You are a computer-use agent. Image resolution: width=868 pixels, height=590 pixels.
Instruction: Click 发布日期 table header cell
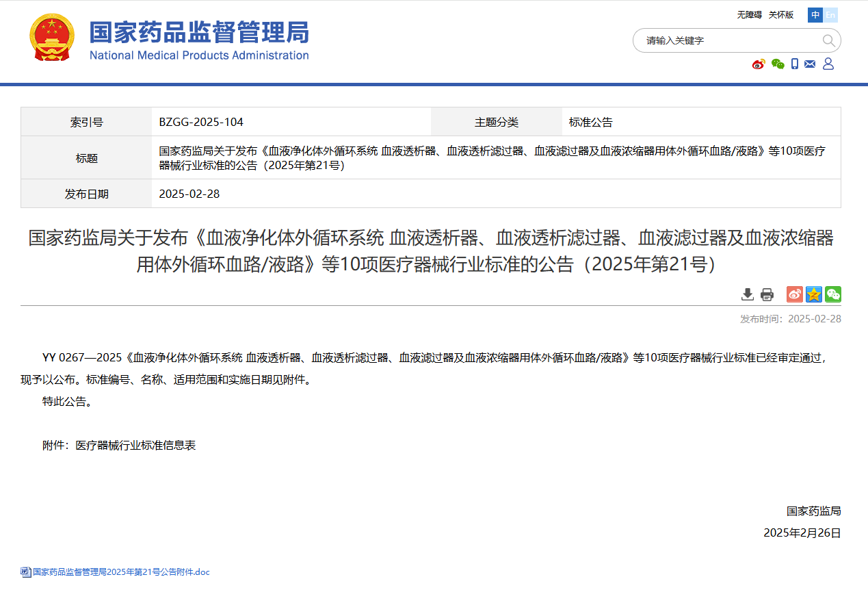tap(86, 194)
